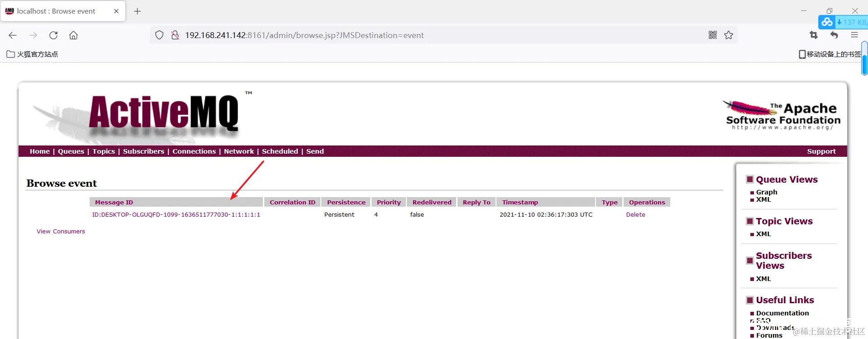Open Queue Views XML link

pos(763,200)
